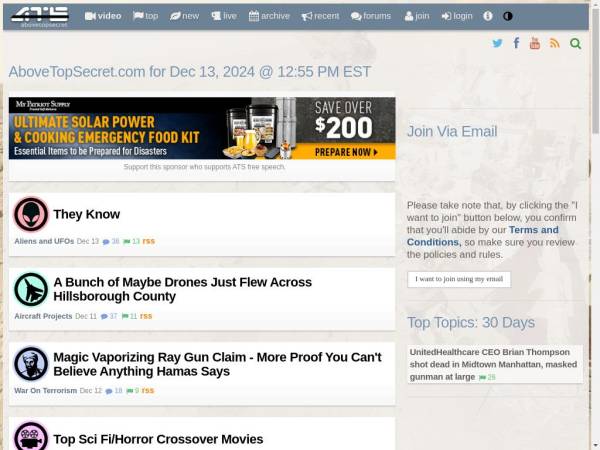
Task: Open the forums menu item
Action: (371, 16)
